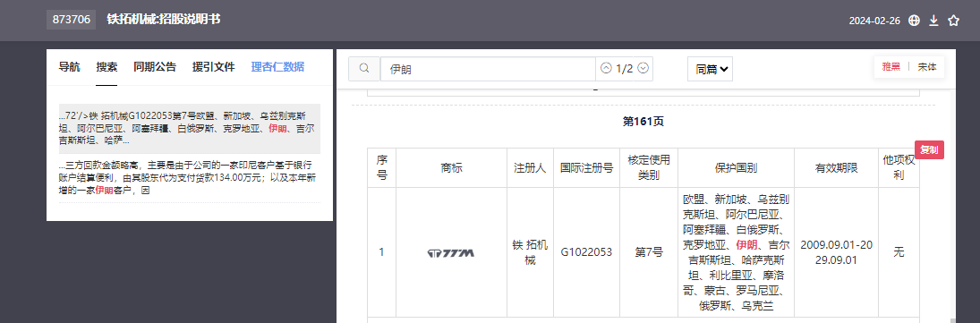Switch to 援引文件 tab
980x323 pixels.
pyautogui.click(x=213, y=67)
